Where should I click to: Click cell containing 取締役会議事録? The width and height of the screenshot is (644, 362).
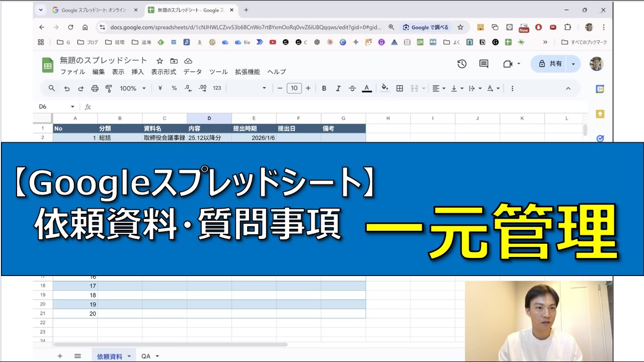click(165, 138)
